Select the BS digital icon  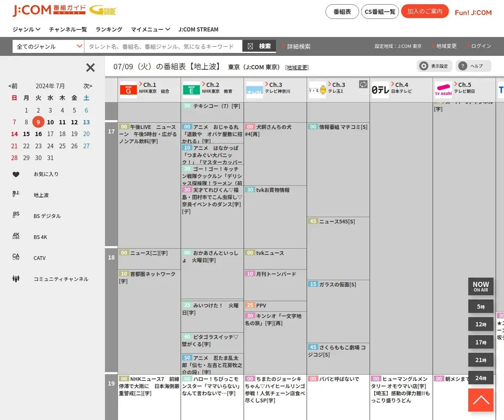click(16, 215)
